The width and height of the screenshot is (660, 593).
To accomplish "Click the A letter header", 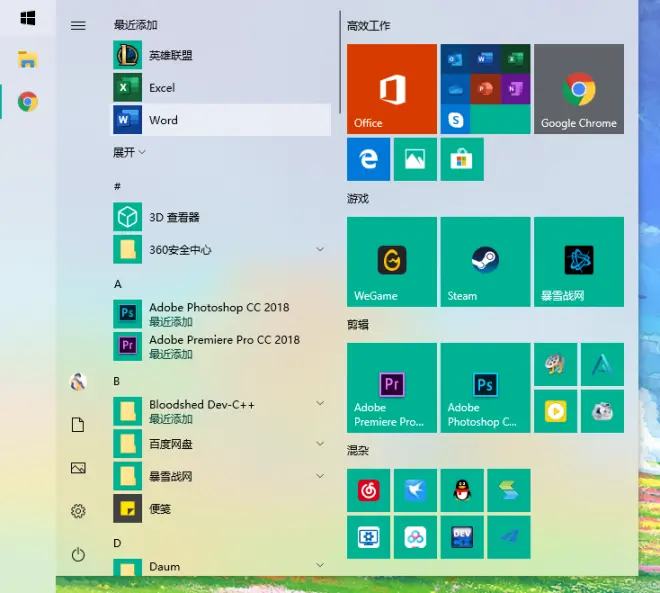I will 118,284.
